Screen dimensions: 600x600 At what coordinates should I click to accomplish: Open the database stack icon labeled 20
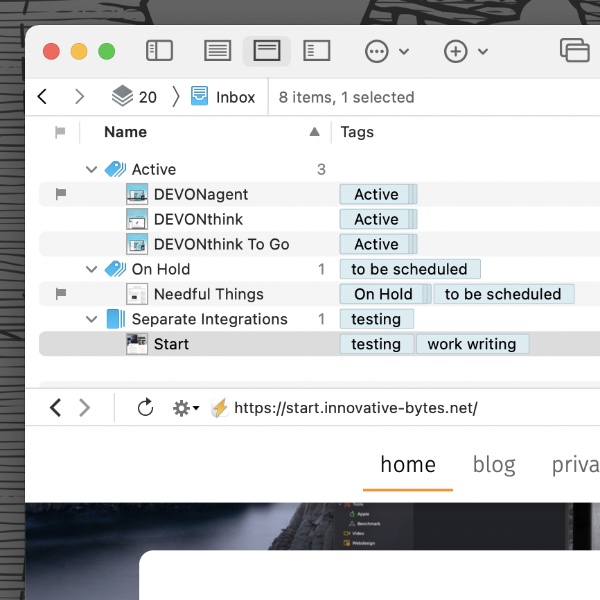[122, 96]
